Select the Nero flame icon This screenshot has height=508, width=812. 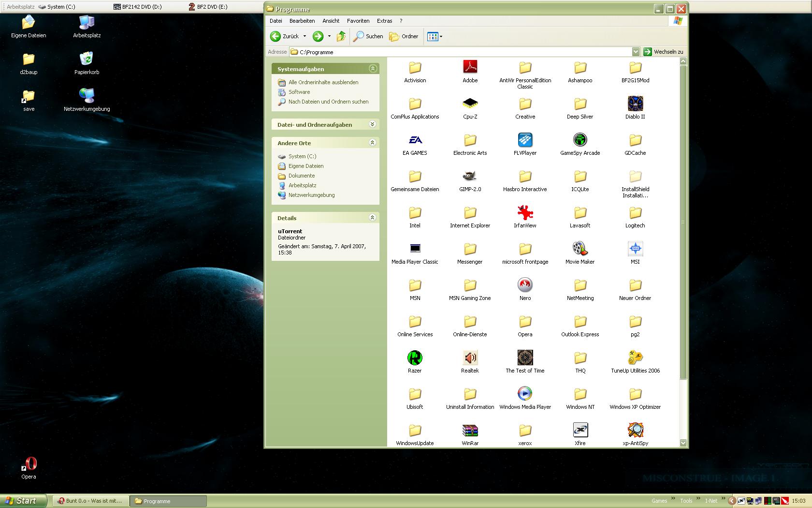(x=525, y=285)
